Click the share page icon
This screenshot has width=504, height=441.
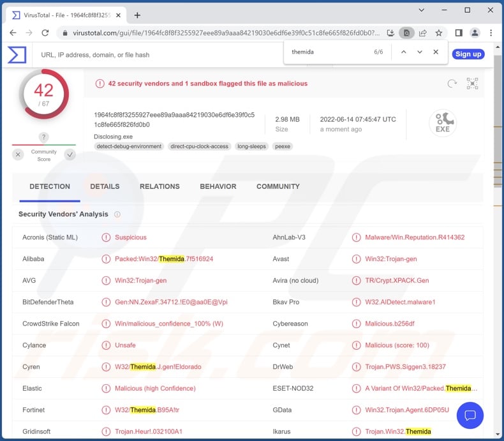423,33
